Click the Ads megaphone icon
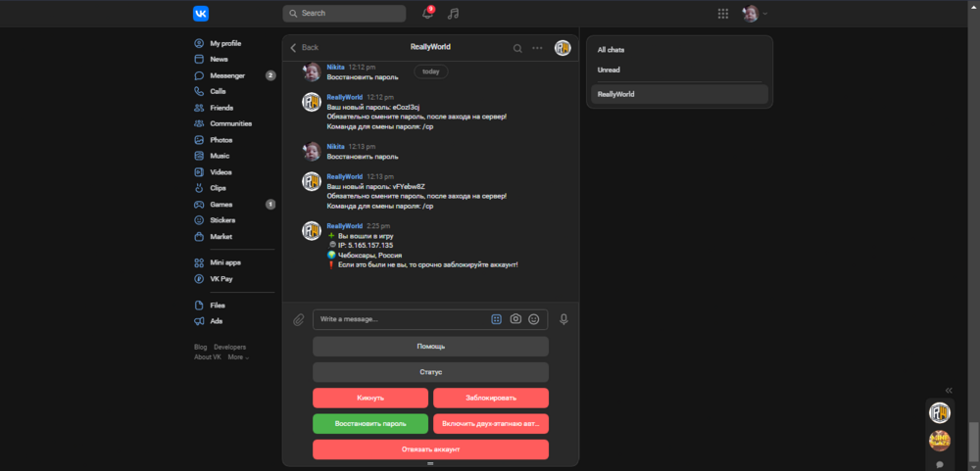980x471 pixels. coord(199,321)
